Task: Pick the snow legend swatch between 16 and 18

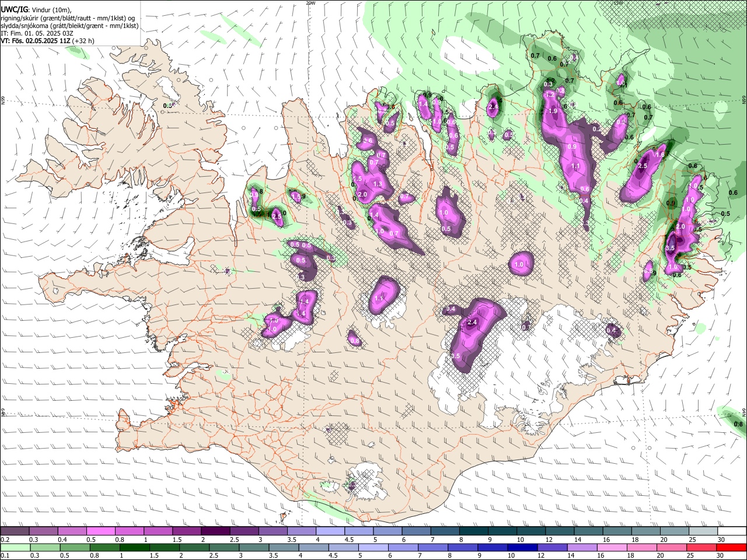Action: tap(617, 531)
